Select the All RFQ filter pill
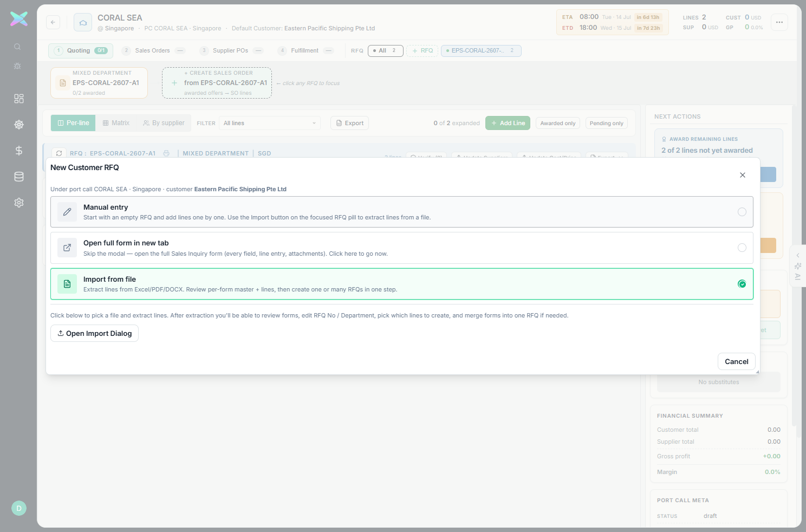Image resolution: width=806 pixels, height=532 pixels. click(x=386, y=50)
